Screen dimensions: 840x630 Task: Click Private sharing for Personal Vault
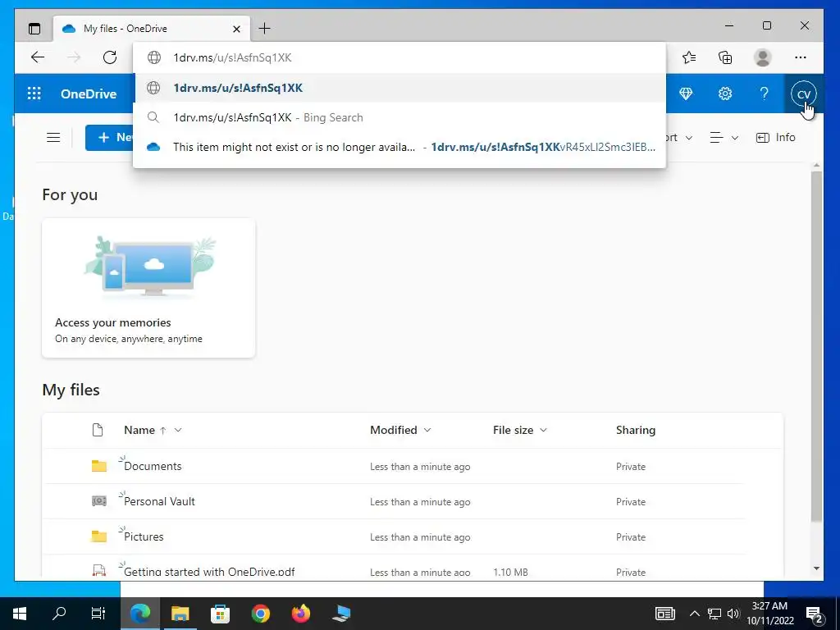pyautogui.click(x=631, y=502)
